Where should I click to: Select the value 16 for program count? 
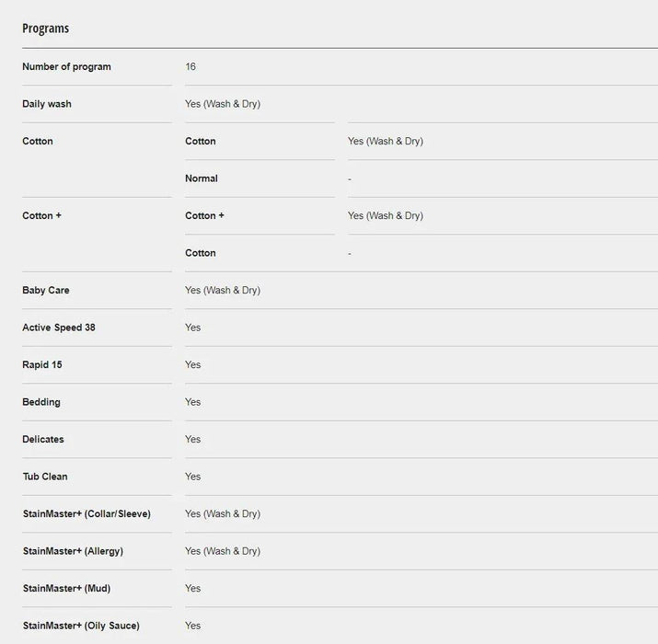point(190,67)
